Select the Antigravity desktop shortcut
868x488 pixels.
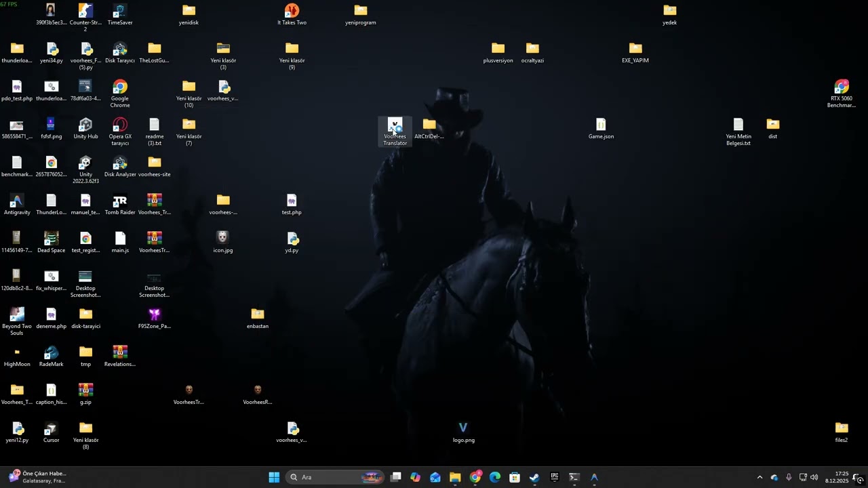tap(17, 205)
